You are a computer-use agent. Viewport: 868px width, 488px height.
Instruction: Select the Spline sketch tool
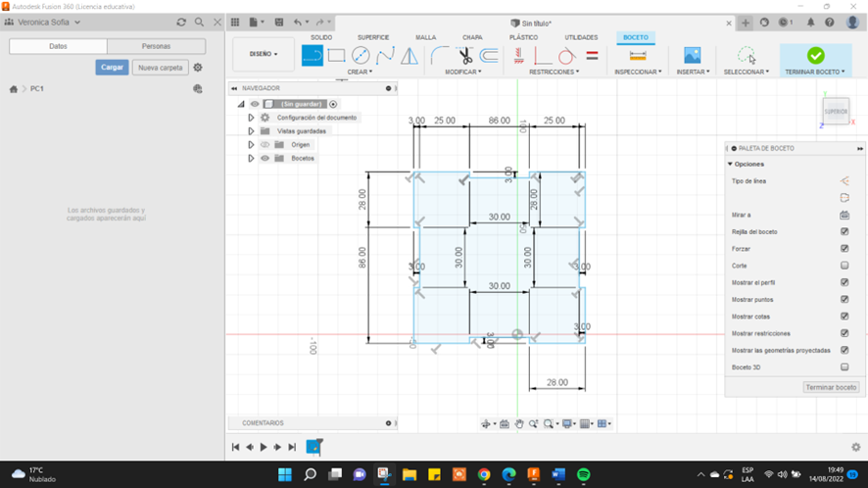[x=385, y=56]
